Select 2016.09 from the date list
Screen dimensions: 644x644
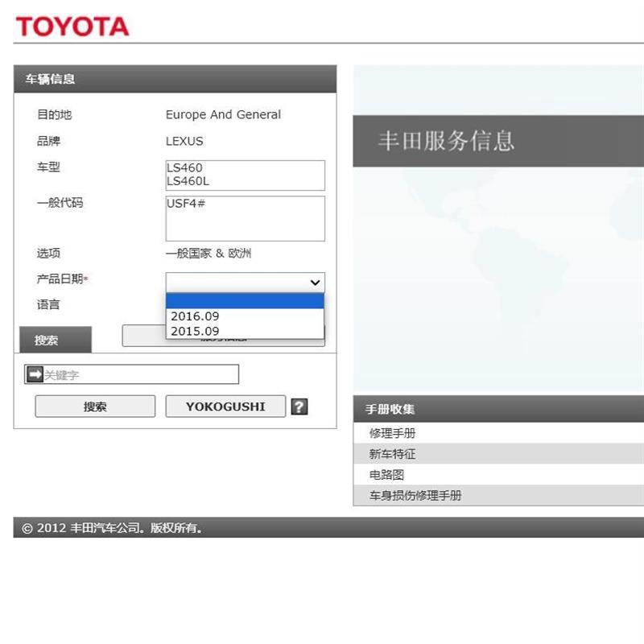(245, 316)
